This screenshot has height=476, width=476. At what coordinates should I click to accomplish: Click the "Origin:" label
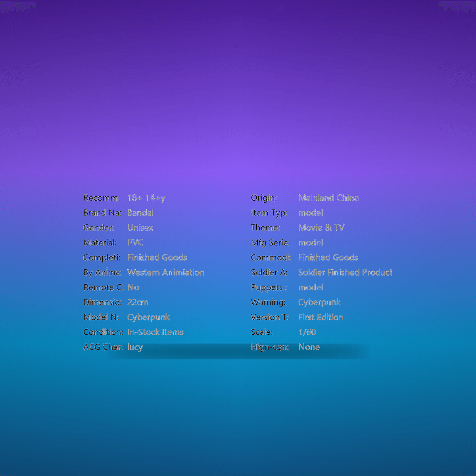click(264, 198)
